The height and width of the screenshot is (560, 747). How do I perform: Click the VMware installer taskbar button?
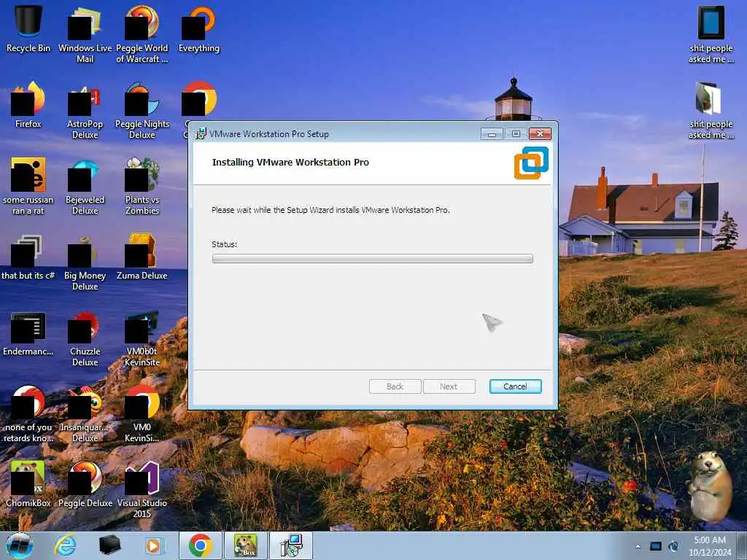pyautogui.click(x=291, y=545)
